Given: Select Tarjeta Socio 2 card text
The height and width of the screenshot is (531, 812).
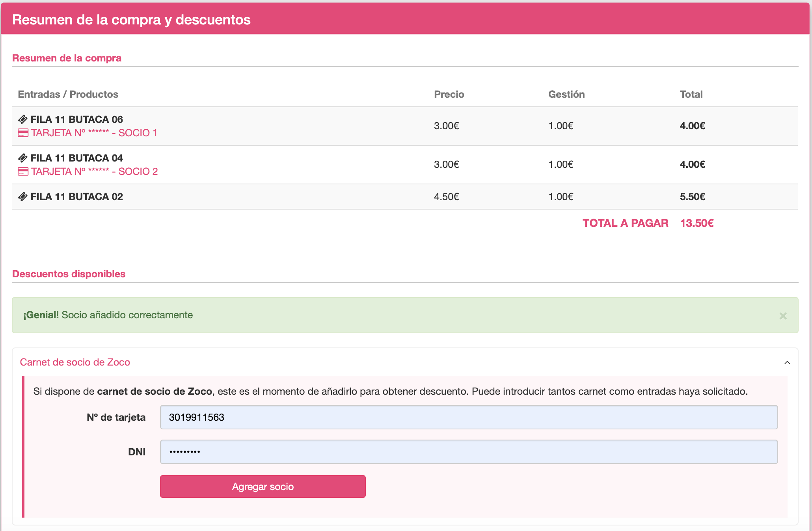Looking at the screenshot, I should coord(95,172).
